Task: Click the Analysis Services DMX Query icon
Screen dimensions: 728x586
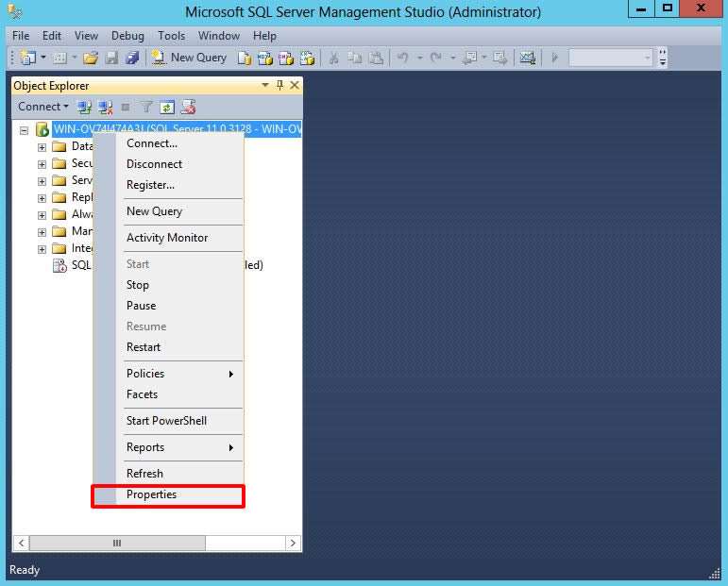Action: pyautogui.click(x=286, y=58)
